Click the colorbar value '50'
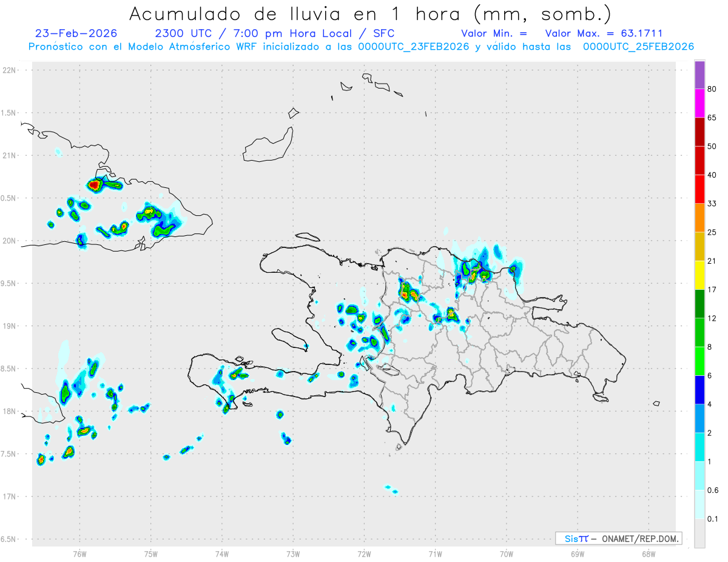 coord(712,146)
